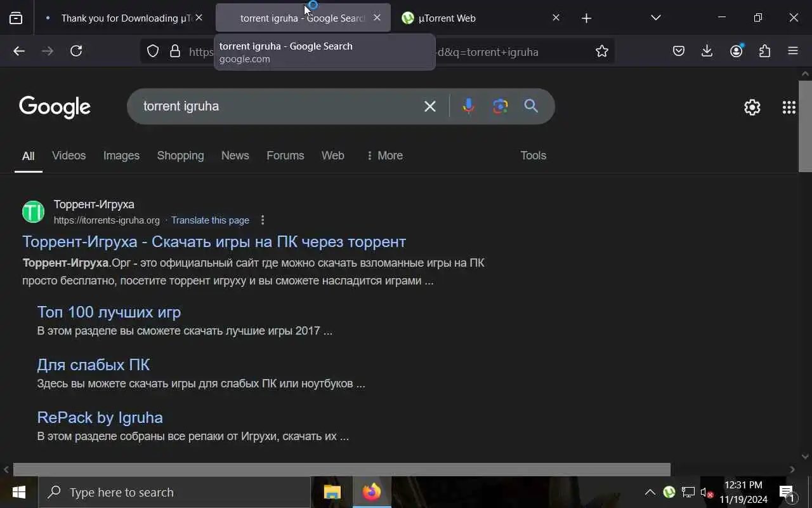
Task: Select the Web search filter
Action: point(333,156)
